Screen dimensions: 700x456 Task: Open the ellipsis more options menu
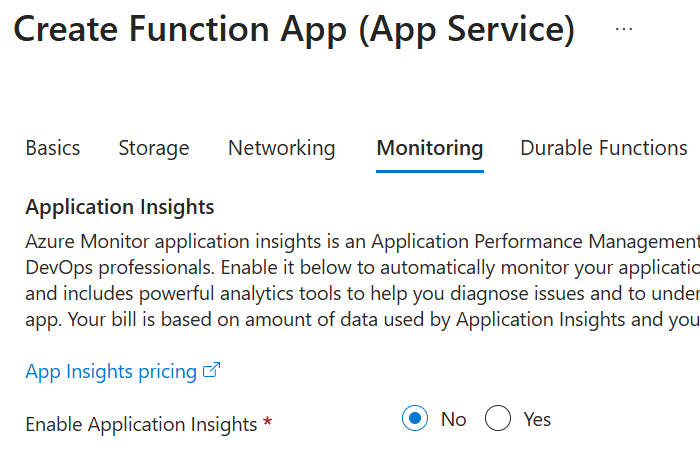(624, 30)
